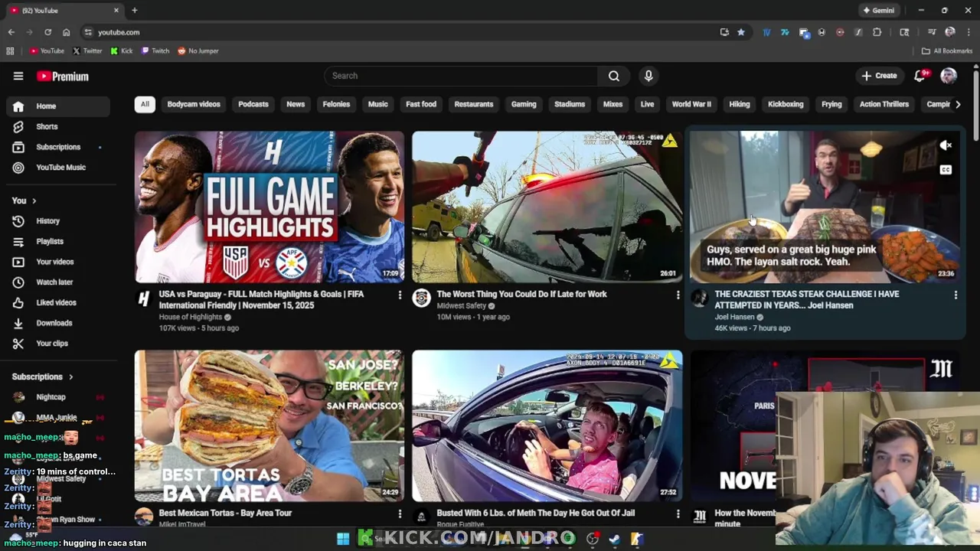This screenshot has height=551, width=980.
Task: Open All Bookmarks folder
Action: click(947, 51)
